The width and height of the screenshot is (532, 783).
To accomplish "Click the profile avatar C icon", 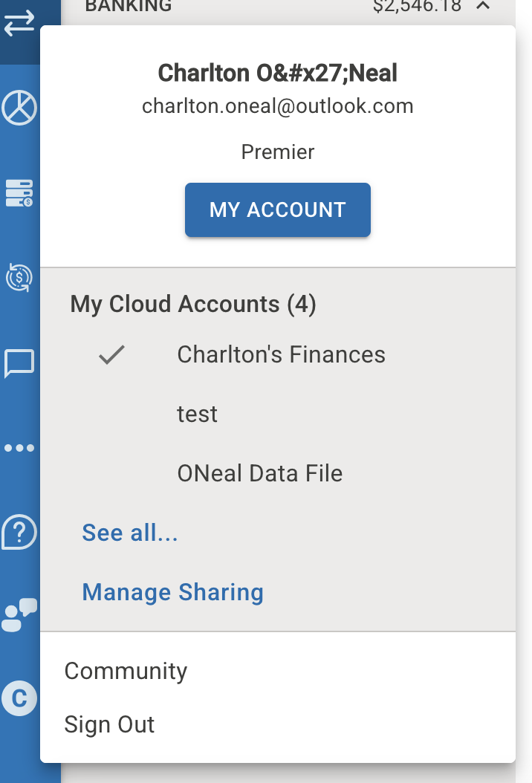I will click(19, 698).
